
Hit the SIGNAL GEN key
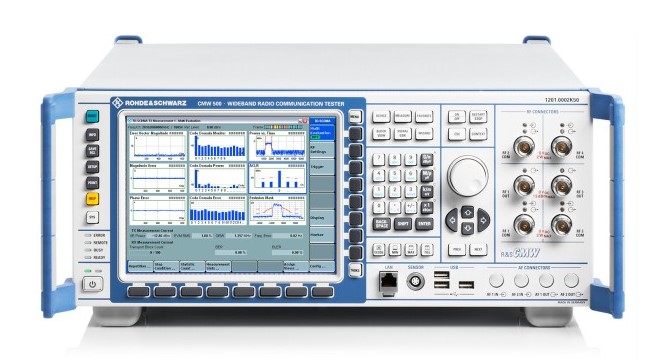tap(402, 134)
